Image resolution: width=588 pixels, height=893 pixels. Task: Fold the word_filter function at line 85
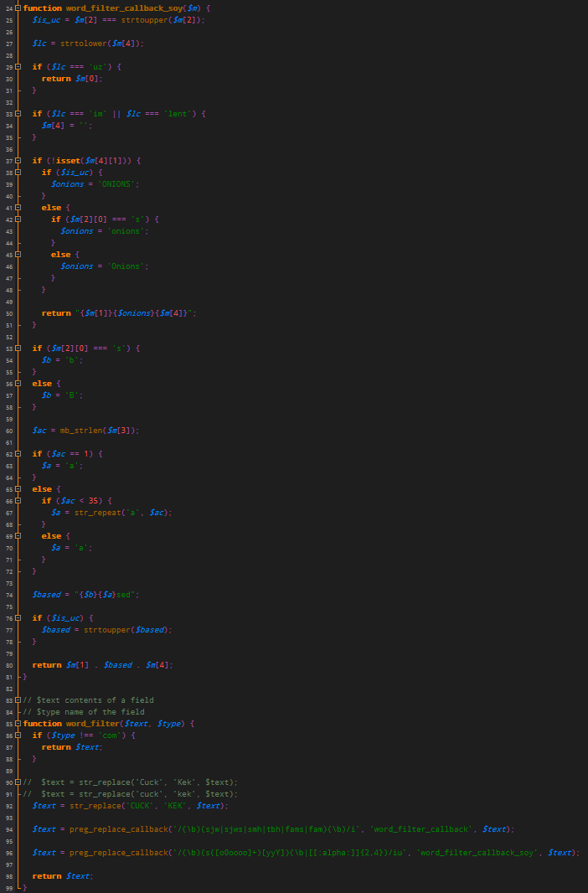click(18, 724)
